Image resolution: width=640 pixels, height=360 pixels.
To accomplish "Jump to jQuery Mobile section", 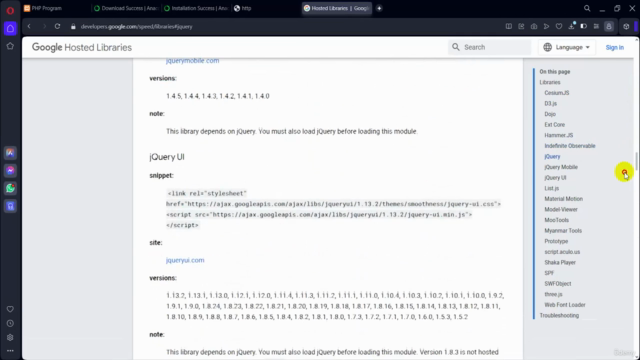I will coord(561,167).
